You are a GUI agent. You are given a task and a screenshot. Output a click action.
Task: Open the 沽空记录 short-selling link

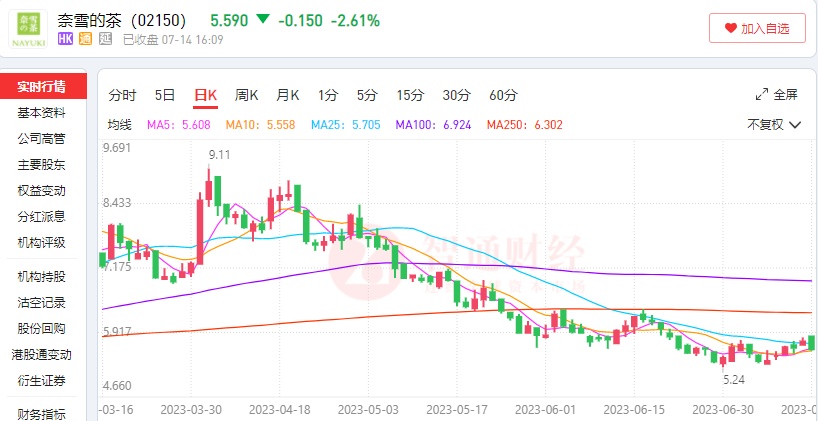pyautogui.click(x=41, y=302)
